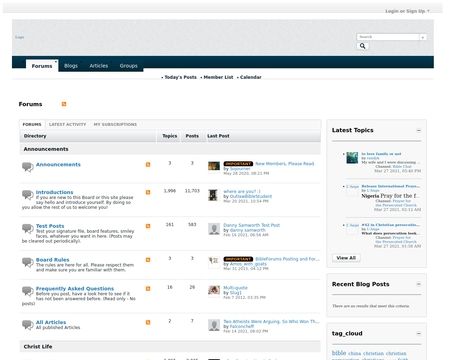The width and height of the screenshot is (450, 360).
Task: Click the Frequently Asked Questions bubble icon
Action: 28,291
